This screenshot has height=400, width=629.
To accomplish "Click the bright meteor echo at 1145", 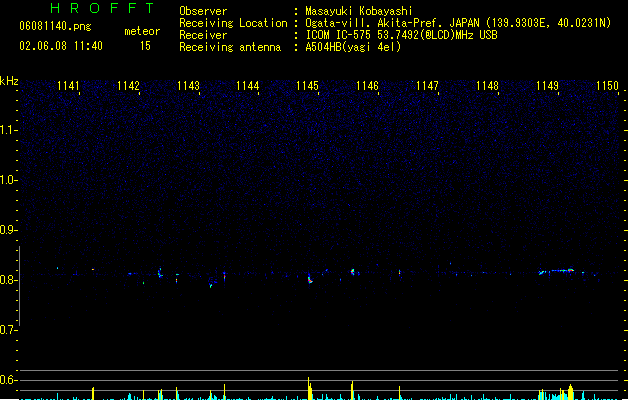I will point(310,279).
